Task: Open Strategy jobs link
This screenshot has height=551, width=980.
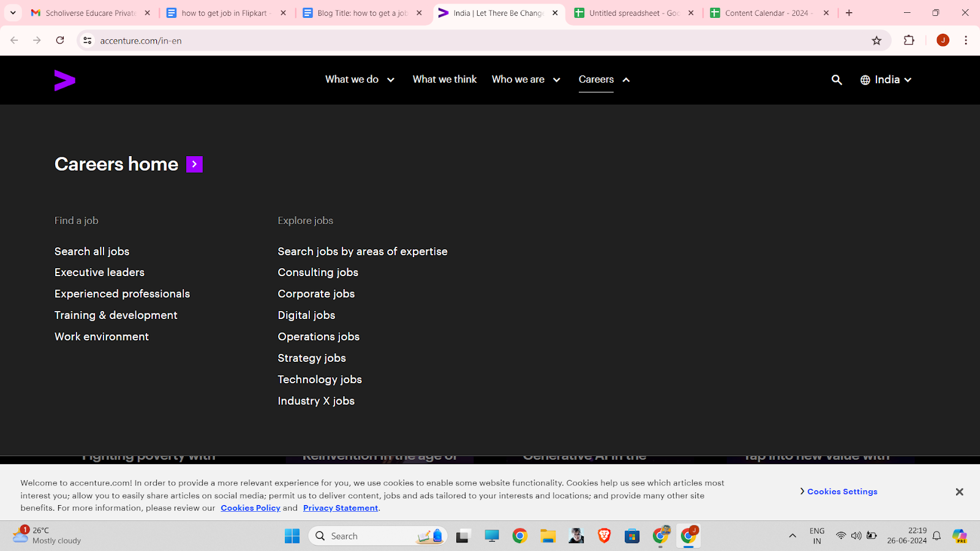Action: click(x=312, y=358)
